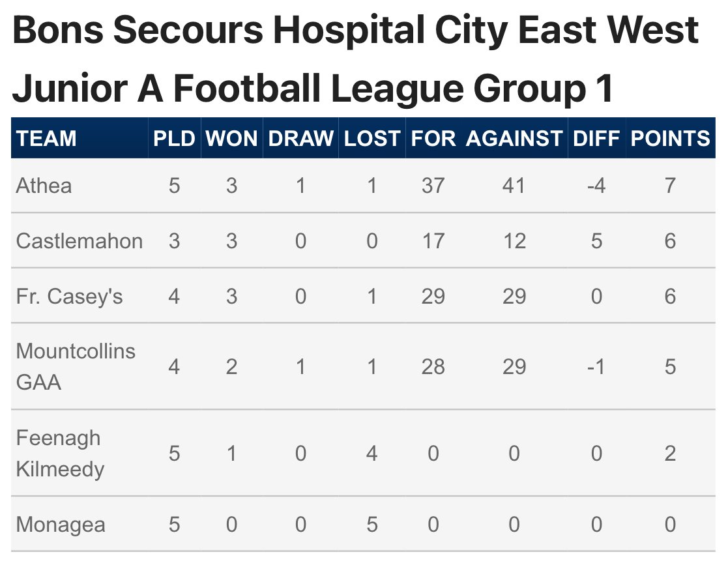Click Athea's points value of 7
The image size is (728, 565).
[x=670, y=186]
